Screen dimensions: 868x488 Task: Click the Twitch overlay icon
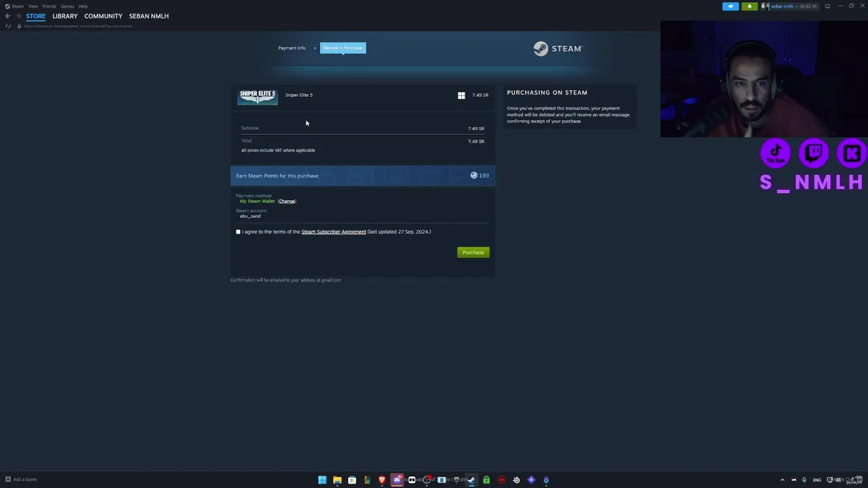point(814,152)
